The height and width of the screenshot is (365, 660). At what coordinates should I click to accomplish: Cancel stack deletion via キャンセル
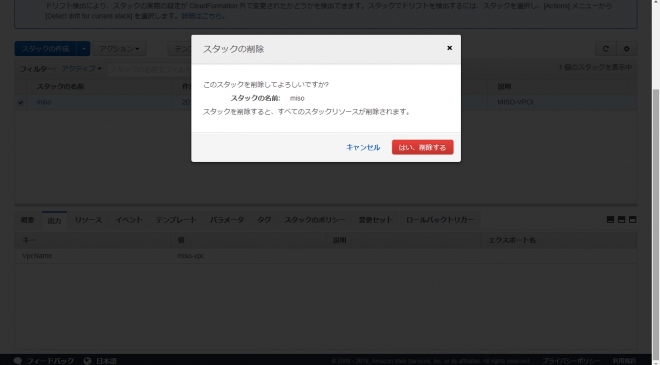pyautogui.click(x=363, y=147)
